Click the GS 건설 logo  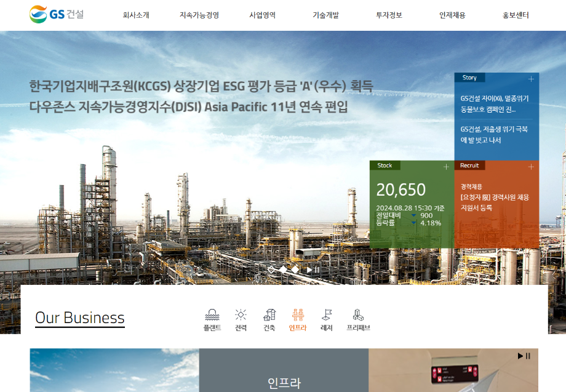pyautogui.click(x=57, y=14)
